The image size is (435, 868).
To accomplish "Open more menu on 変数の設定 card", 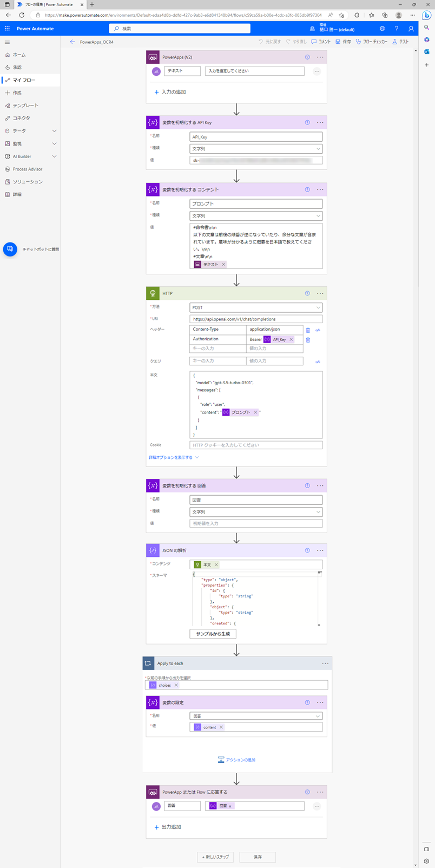I will point(320,702).
